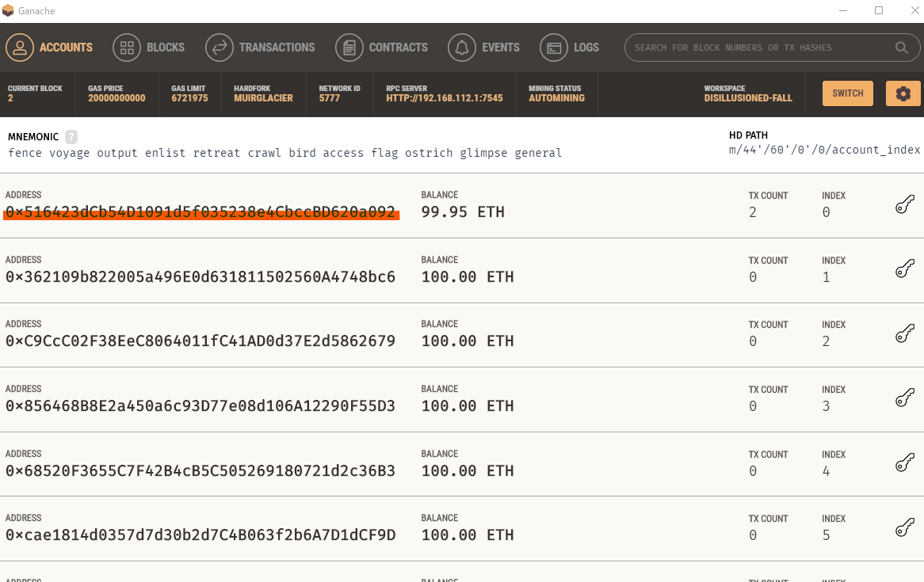Open settings with the gear icon

point(903,93)
